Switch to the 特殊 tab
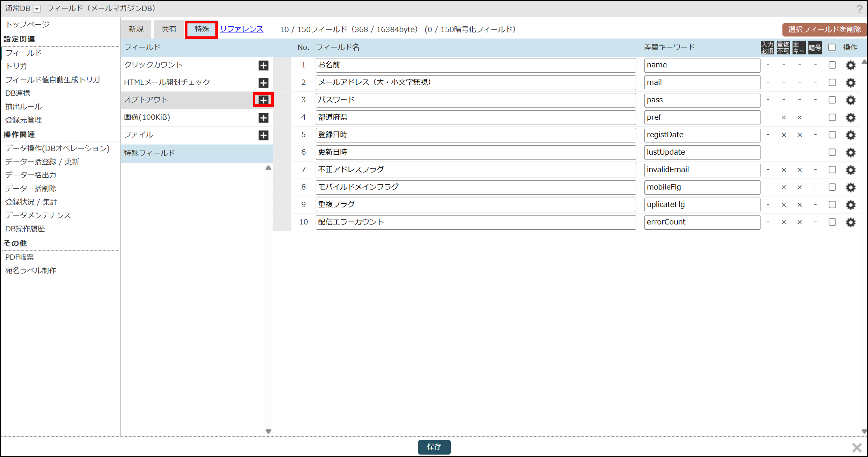Image resolution: width=868 pixels, height=457 pixels. 201,29
